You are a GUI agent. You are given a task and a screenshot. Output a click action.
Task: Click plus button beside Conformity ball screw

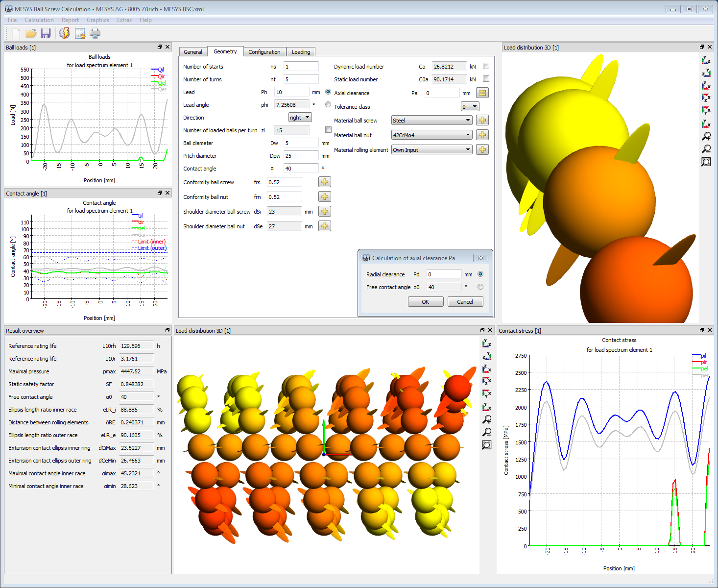point(324,182)
